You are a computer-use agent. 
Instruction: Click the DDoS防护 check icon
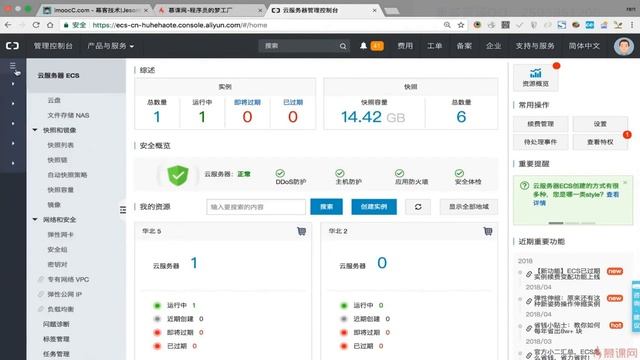pos(280,173)
